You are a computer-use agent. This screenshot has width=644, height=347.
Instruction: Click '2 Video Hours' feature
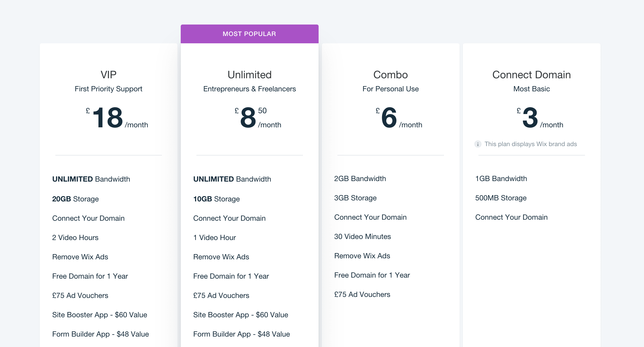[75, 237]
